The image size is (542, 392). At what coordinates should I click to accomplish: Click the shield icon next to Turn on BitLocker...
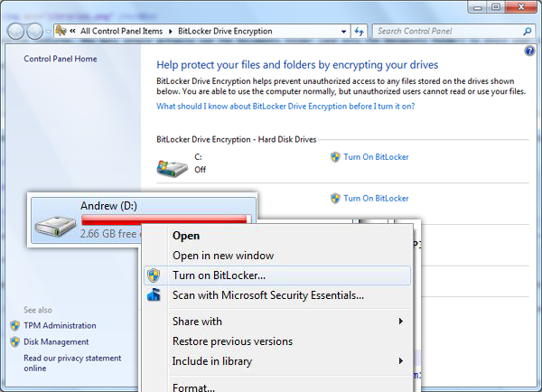(154, 275)
